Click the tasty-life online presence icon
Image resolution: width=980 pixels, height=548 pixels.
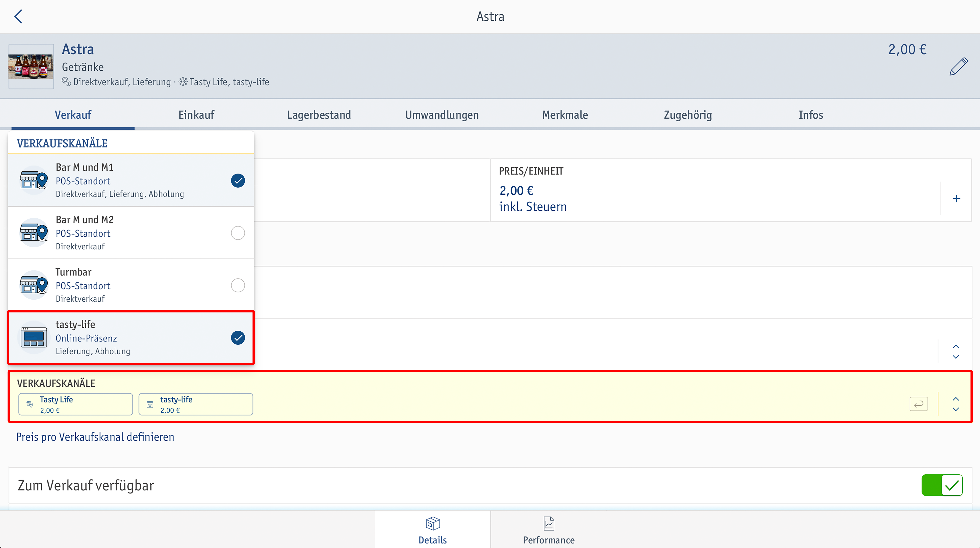pos(34,338)
